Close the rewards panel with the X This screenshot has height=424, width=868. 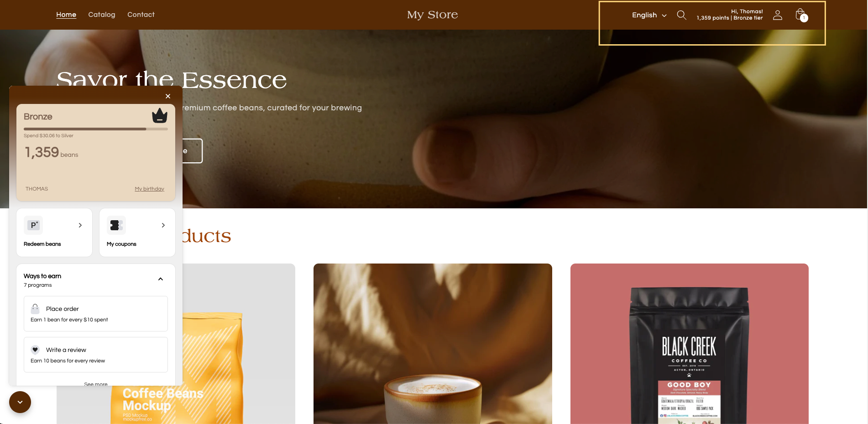(168, 96)
